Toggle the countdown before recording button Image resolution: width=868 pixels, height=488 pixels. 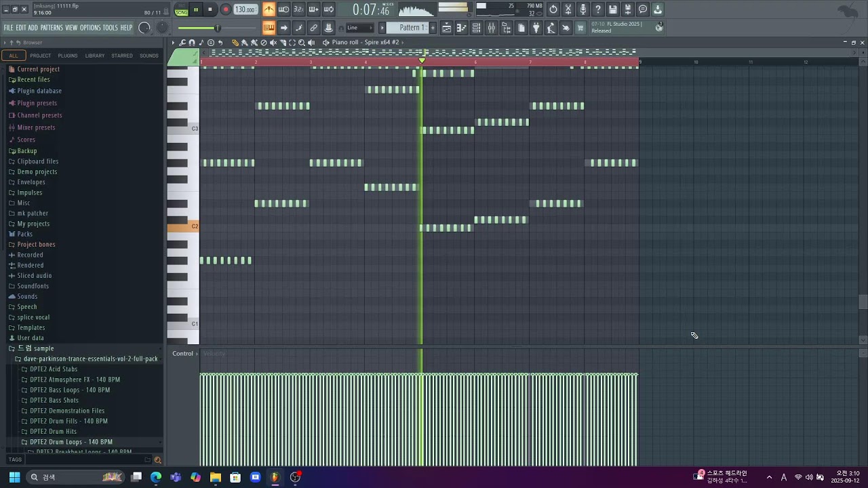point(299,9)
